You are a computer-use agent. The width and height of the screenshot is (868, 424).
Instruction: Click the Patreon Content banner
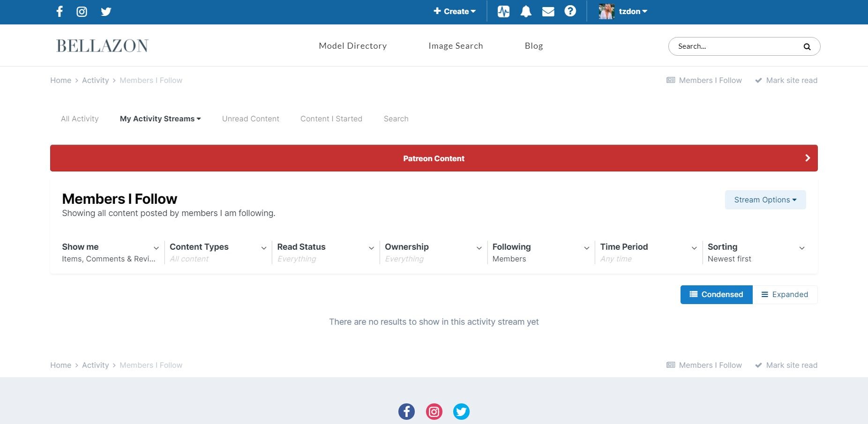click(x=434, y=158)
